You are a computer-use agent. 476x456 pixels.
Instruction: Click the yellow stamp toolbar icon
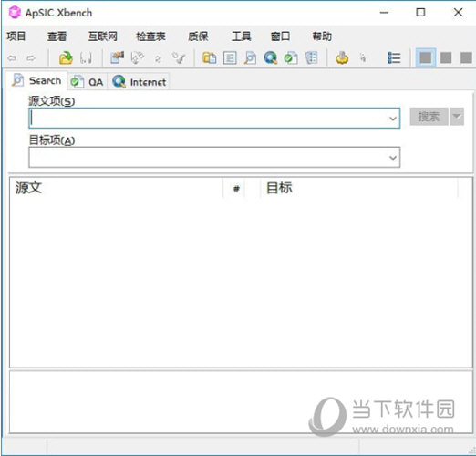[342, 57]
